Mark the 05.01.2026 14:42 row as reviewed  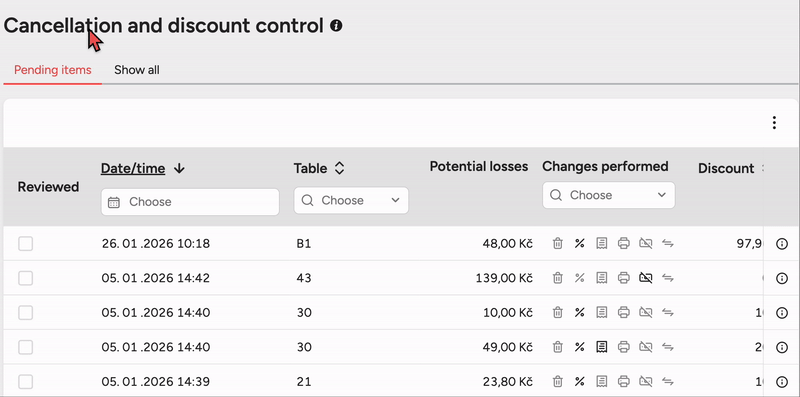[26, 278]
